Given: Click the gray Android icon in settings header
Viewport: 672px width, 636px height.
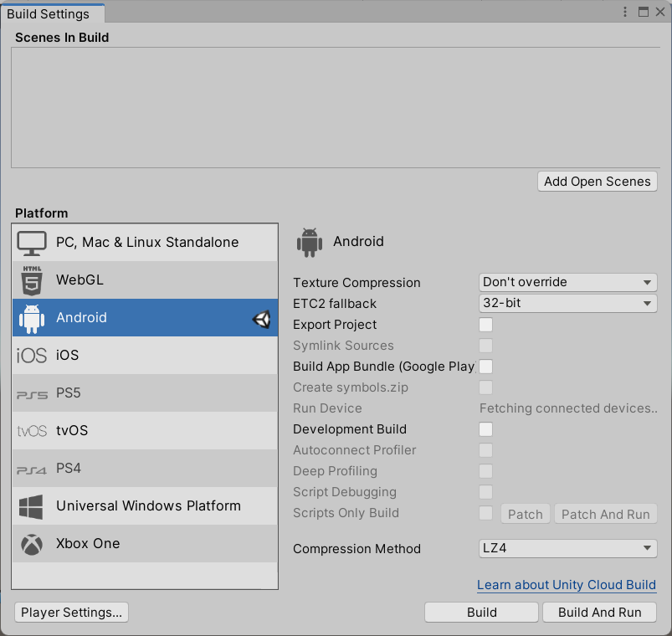Looking at the screenshot, I should coord(310,243).
